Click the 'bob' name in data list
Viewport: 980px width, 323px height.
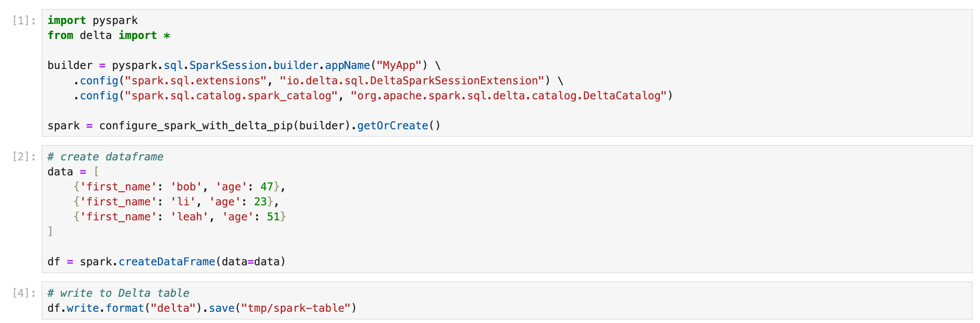(186, 187)
